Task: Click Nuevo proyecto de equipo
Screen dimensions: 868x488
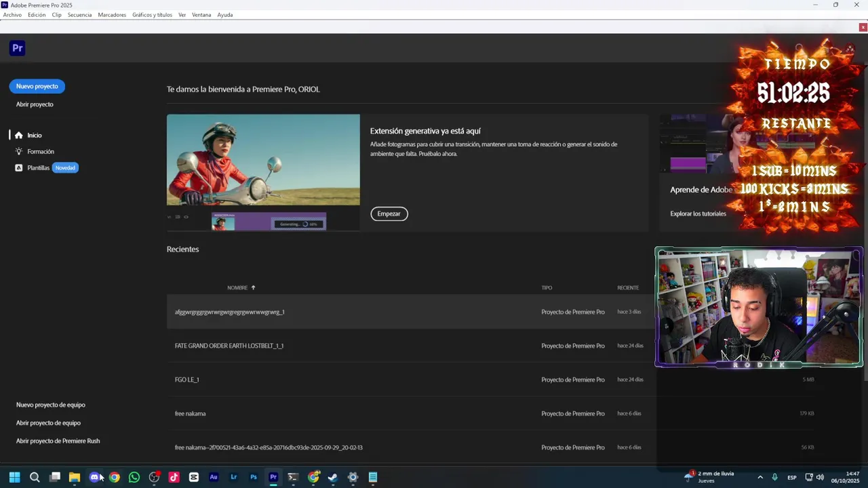Action: [51, 405]
